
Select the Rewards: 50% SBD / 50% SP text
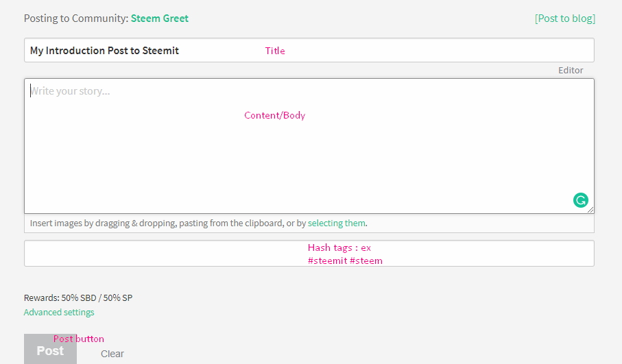coord(78,298)
